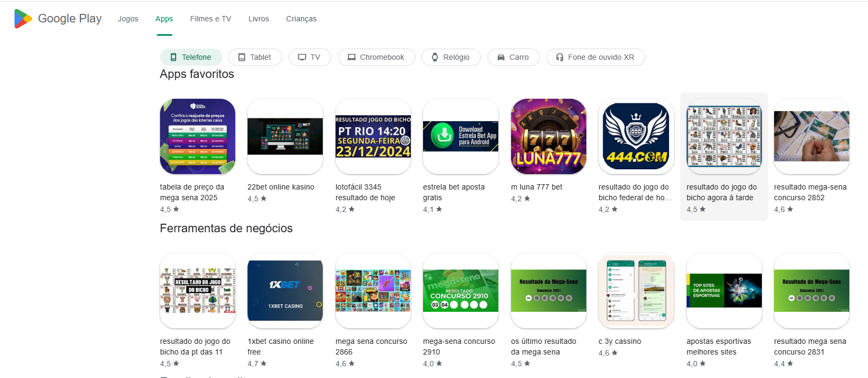Open the mega sena concurso 2866 icon

pos(373,290)
